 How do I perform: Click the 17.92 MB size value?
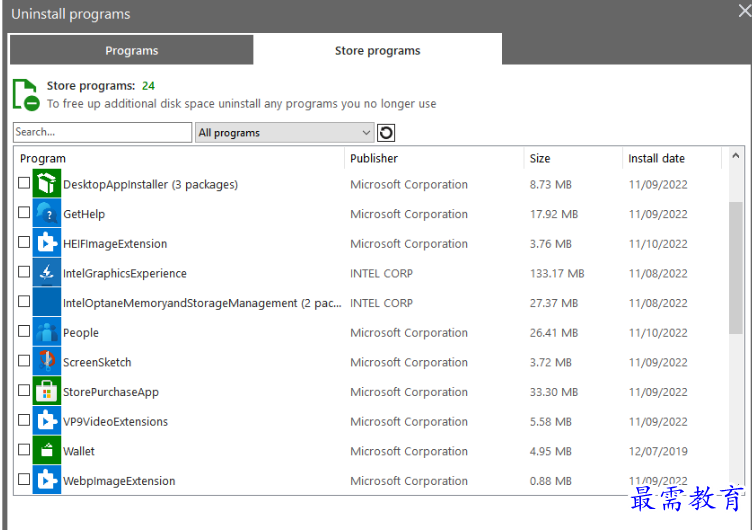point(554,214)
